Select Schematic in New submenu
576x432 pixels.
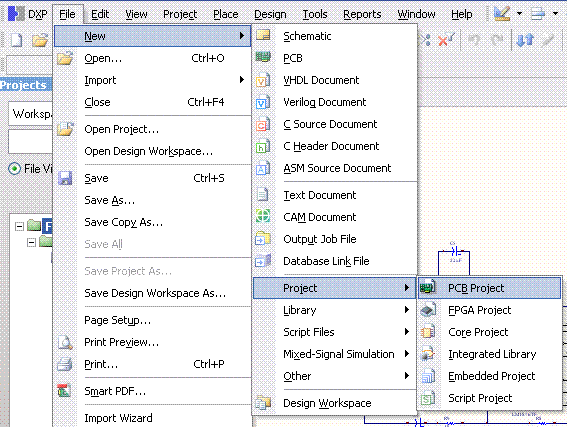[335, 36]
